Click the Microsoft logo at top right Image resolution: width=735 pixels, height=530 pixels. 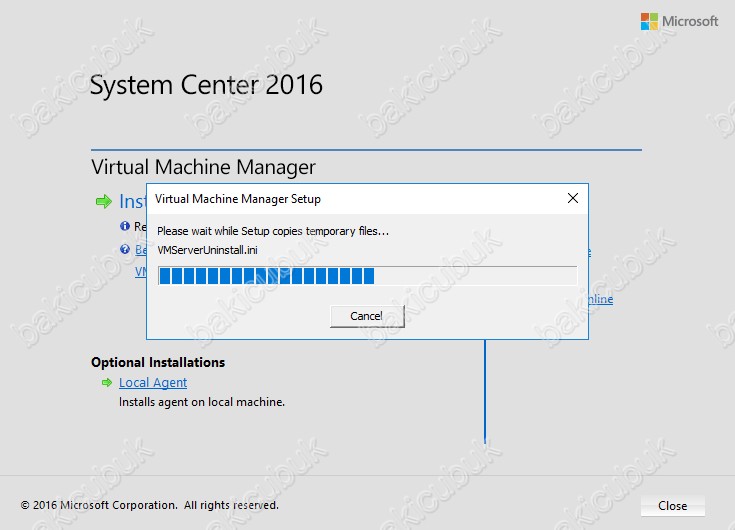tap(679, 21)
